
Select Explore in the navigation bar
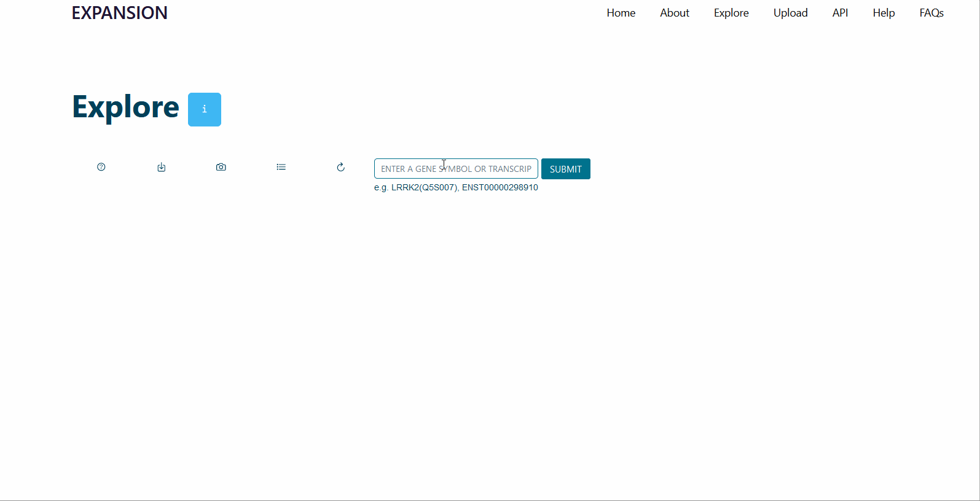click(x=731, y=13)
